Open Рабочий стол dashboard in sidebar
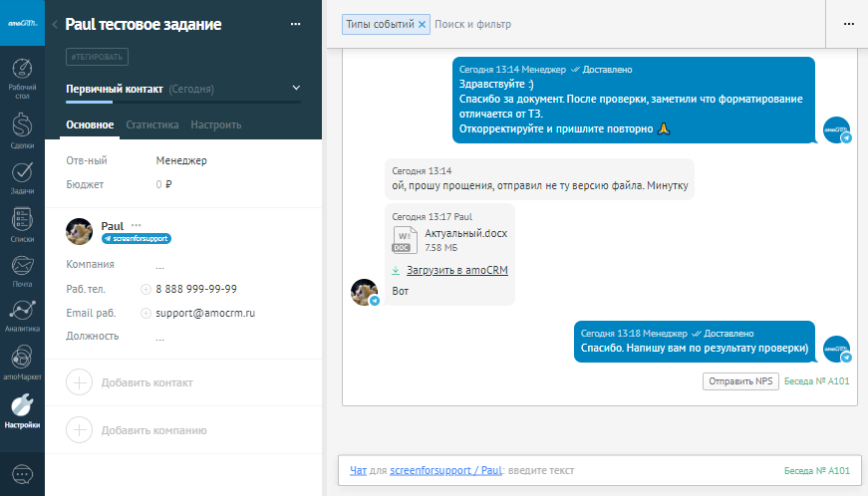Screen dimensions: 868x496 22,77
